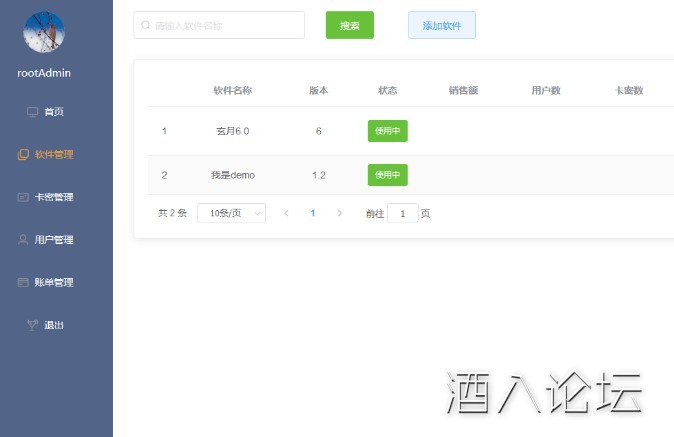Open the 10条/页 page size dropdown

pos(231,213)
